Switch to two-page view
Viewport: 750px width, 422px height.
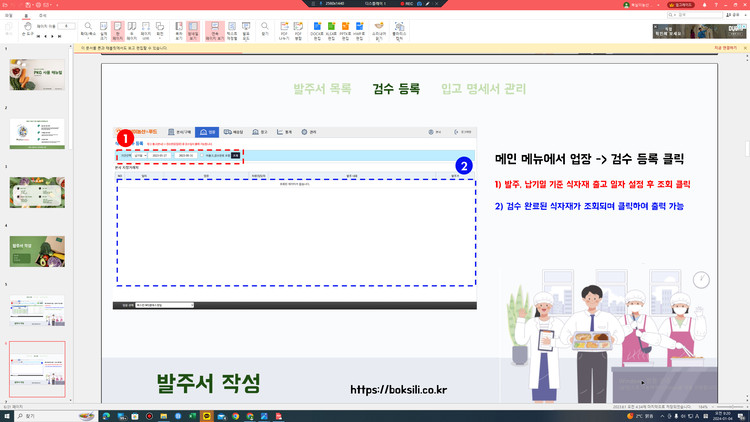[x=132, y=31]
